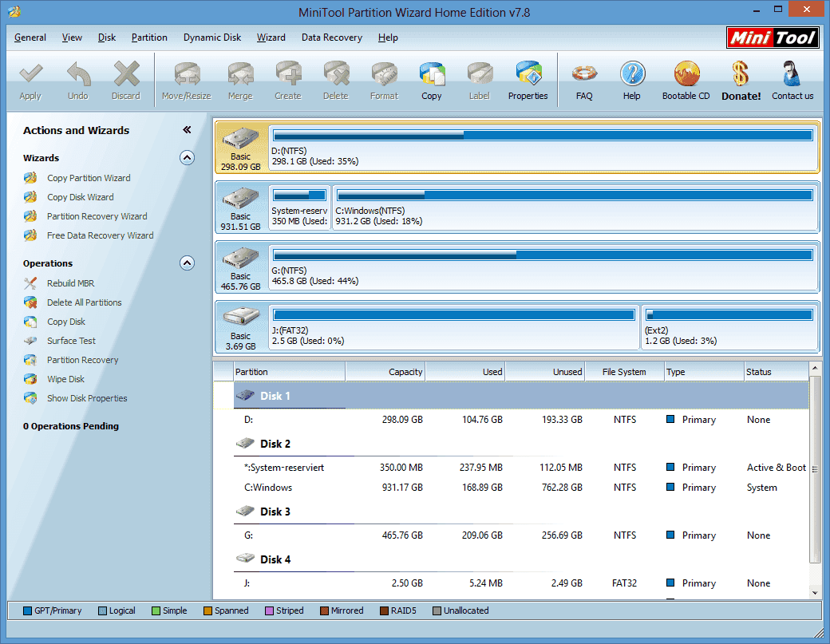Open the Dynamic Disk menu
The width and height of the screenshot is (830, 644).
click(x=212, y=38)
